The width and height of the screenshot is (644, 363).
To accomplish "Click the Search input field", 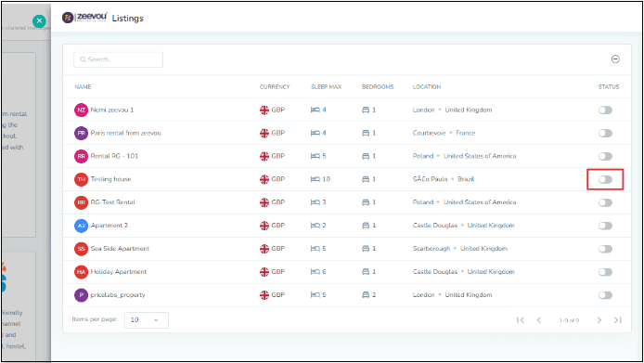I will tap(118, 59).
